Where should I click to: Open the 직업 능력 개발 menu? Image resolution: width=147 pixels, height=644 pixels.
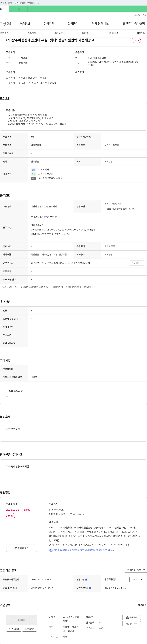101,23
